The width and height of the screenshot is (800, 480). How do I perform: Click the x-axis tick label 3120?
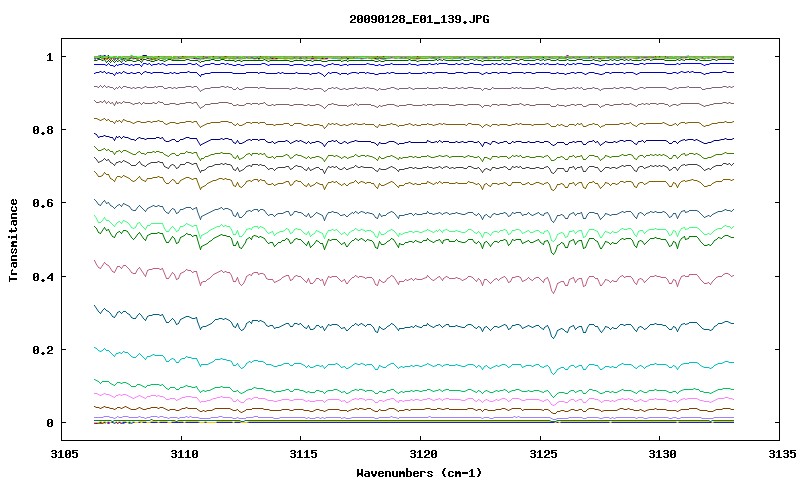pyautogui.click(x=423, y=454)
